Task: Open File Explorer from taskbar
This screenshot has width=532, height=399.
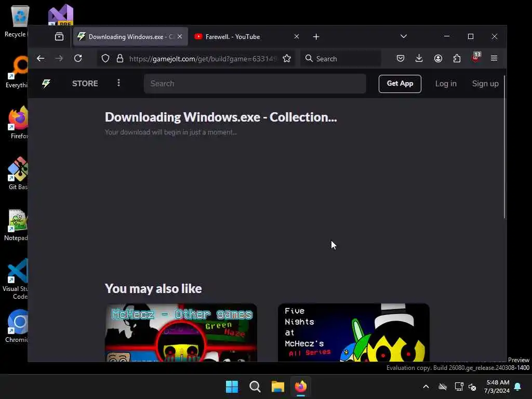Action: point(277,387)
